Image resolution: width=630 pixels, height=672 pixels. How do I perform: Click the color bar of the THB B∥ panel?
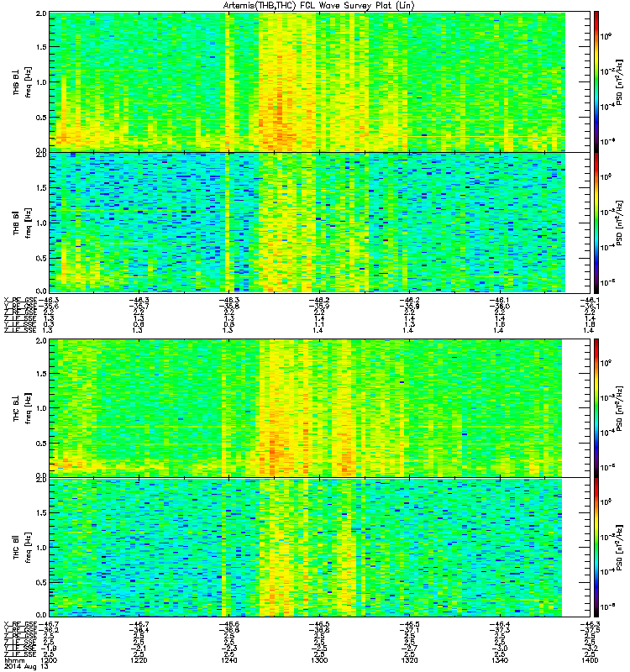point(596,223)
